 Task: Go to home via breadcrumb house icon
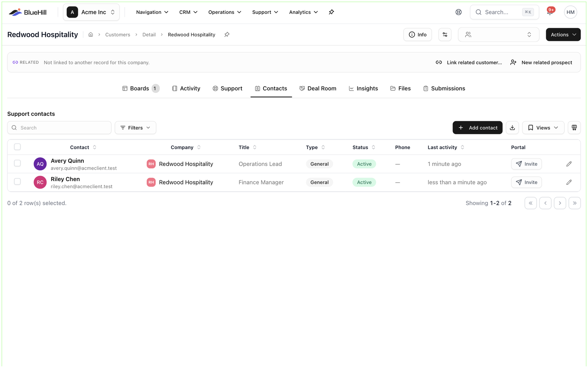pyautogui.click(x=91, y=35)
